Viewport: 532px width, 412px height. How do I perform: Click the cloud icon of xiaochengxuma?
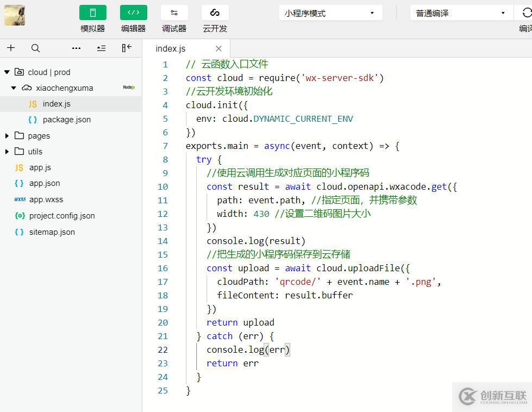[x=27, y=88]
